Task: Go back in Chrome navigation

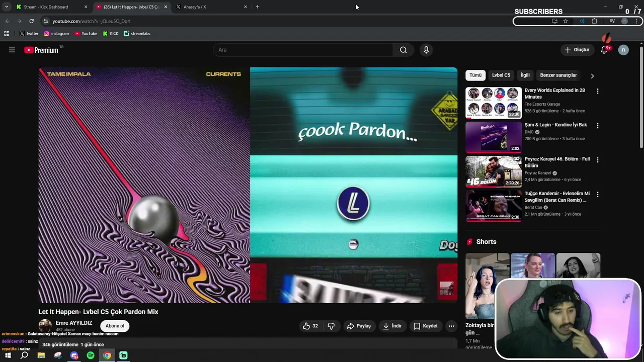Action: coord(7,21)
